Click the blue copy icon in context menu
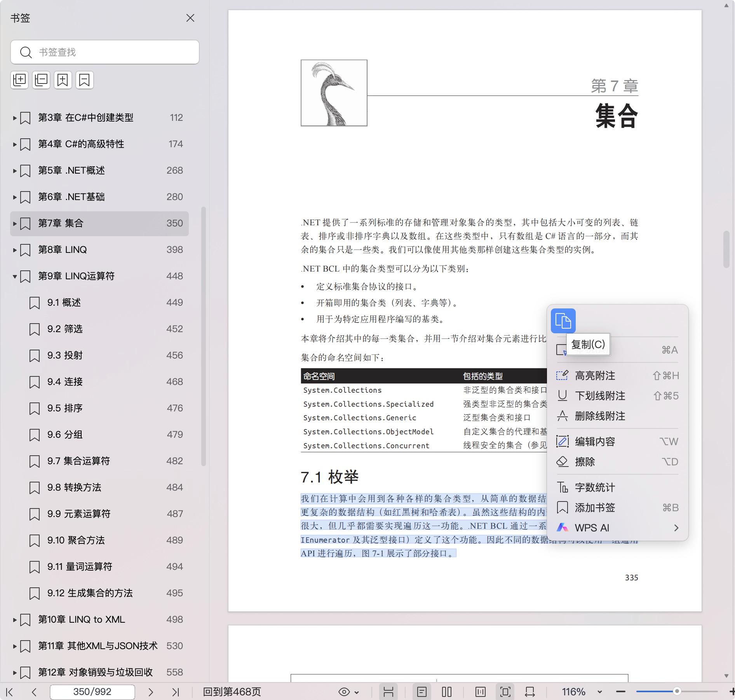The width and height of the screenshot is (735, 700). [563, 321]
